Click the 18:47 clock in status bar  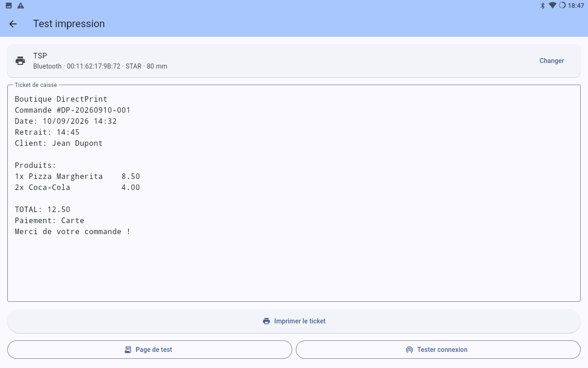click(x=576, y=6)
